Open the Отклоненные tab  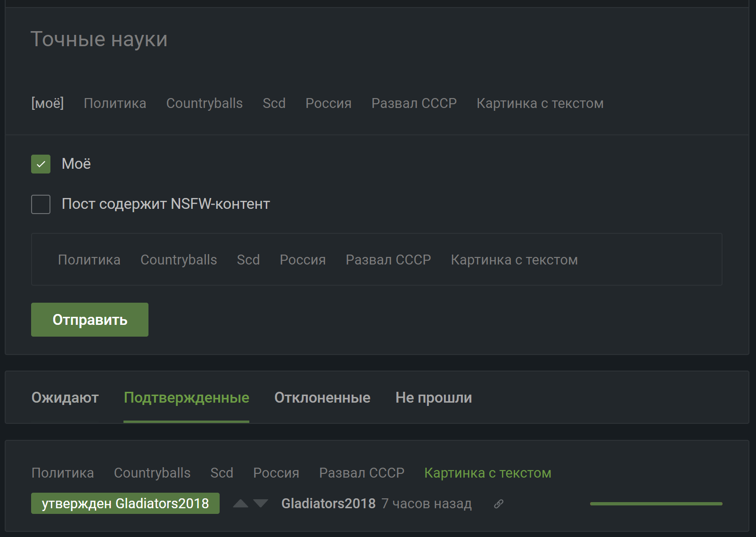pos(322,397)
